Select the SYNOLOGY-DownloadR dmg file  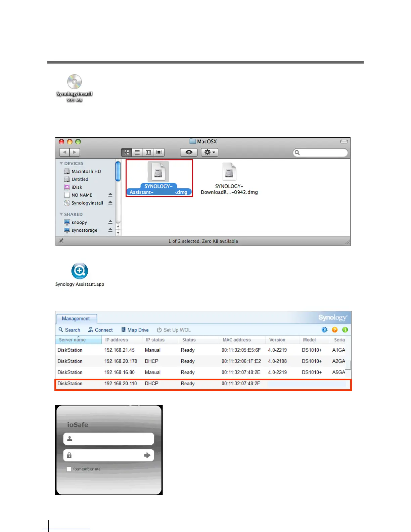(229, 179)
